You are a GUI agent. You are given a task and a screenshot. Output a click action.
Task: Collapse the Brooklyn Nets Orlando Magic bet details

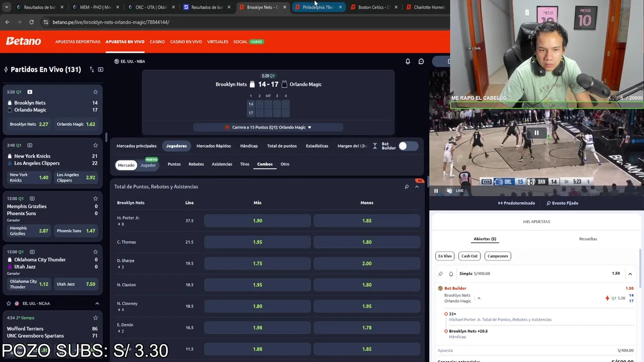[x=478, y=298]
